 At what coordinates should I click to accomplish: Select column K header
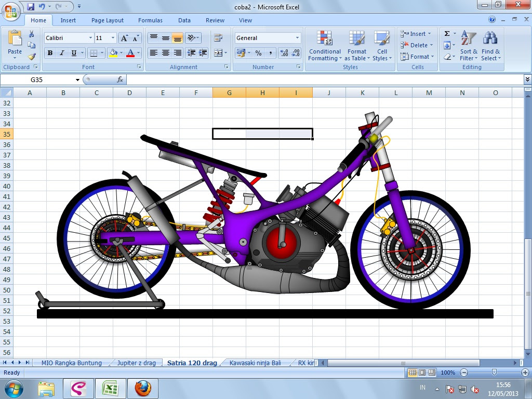(362, 92)
